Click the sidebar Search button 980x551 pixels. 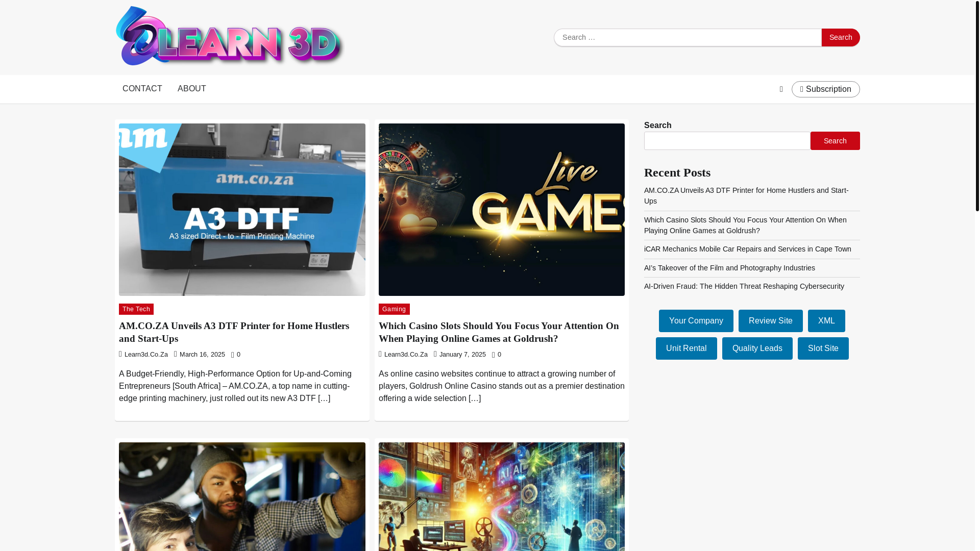835,141
